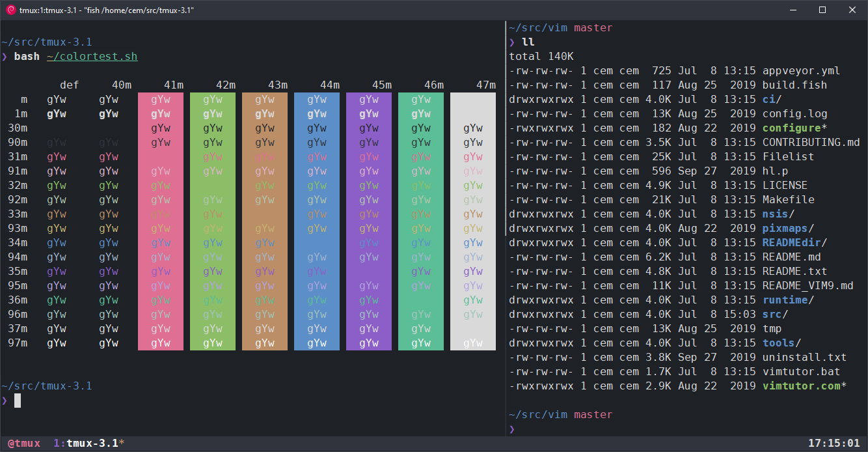Screen dimensions: 868x452
Task: Select window tab 1:tmux-3.1 in status bar
Action: point(88,444)
